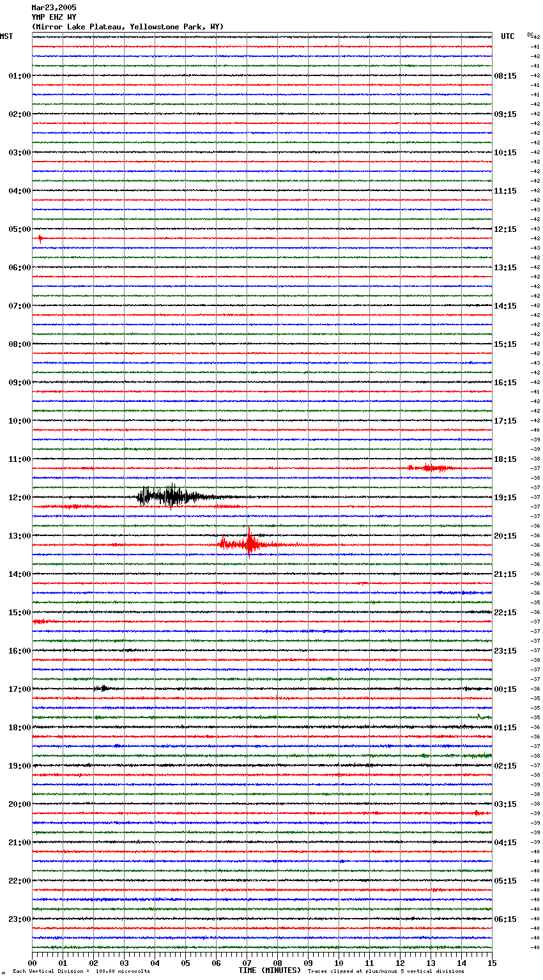The width and height of the screenshot is (543, 980).
Task: Click the red event burst near 18:15 UTC
Action: (x=431, y=468)
